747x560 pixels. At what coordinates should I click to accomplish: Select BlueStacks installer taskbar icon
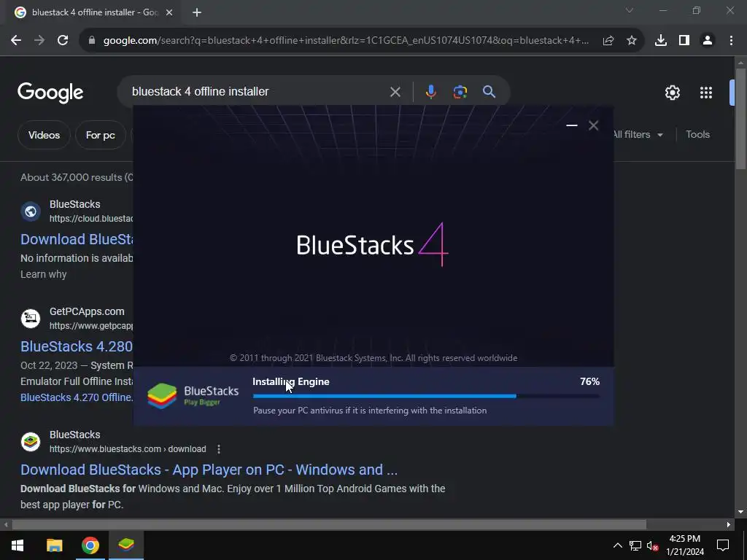coord(126,545)
